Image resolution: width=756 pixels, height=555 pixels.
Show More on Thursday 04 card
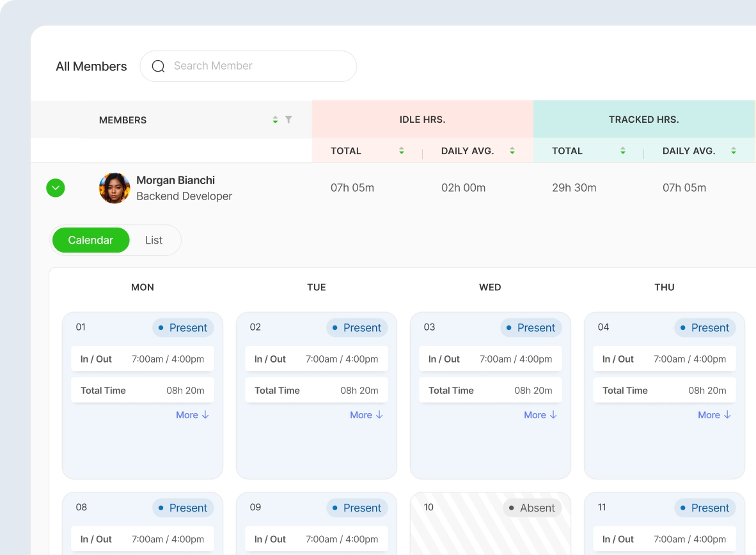point(714,415)
